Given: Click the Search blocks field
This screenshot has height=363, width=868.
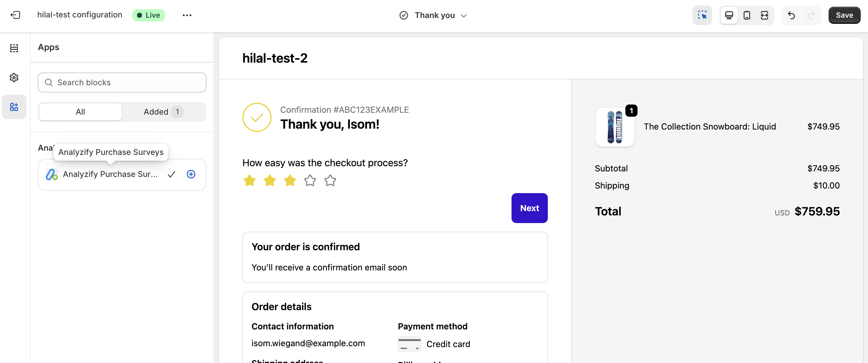Looking at the screenshot, I should point(122,82).
